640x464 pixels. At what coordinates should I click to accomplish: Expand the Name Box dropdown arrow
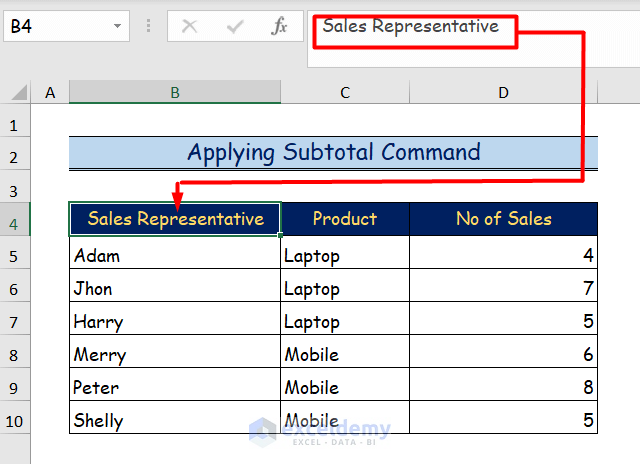pos(119,27)
